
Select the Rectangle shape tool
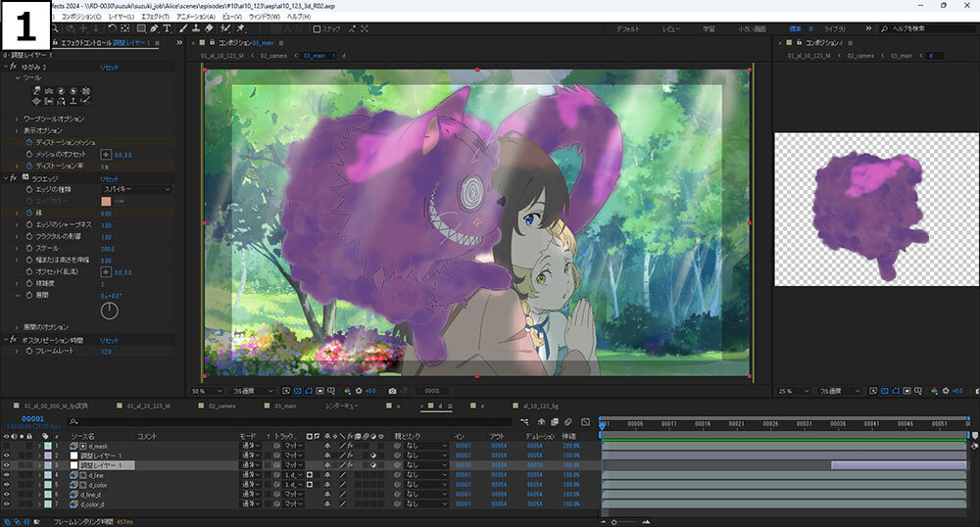point(142,28)
